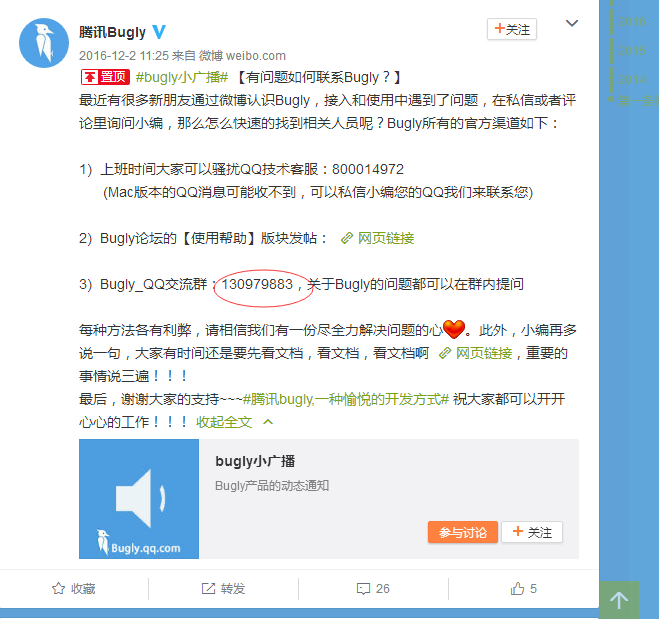Jump to 2015 in the timeline
Viewport: 659px width, 619px height.
[632, 50]
